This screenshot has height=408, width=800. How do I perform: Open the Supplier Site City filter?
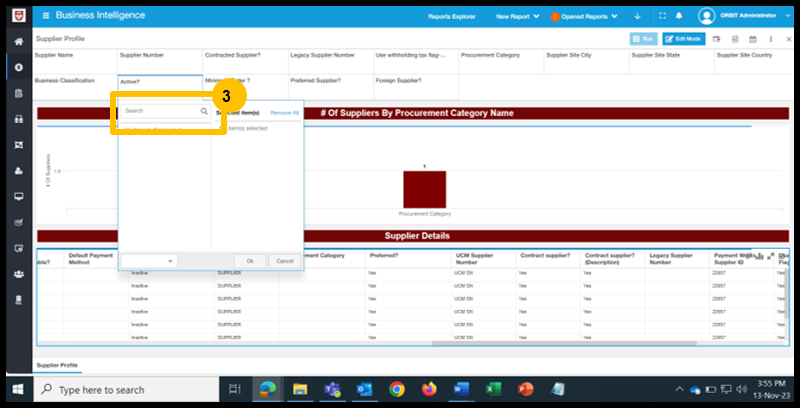[x=587, y=62]
